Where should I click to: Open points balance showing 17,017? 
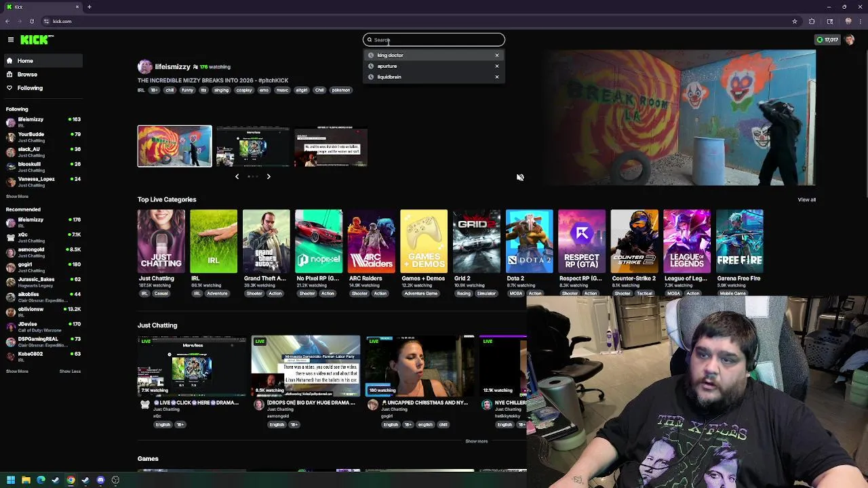click(827, 40)
